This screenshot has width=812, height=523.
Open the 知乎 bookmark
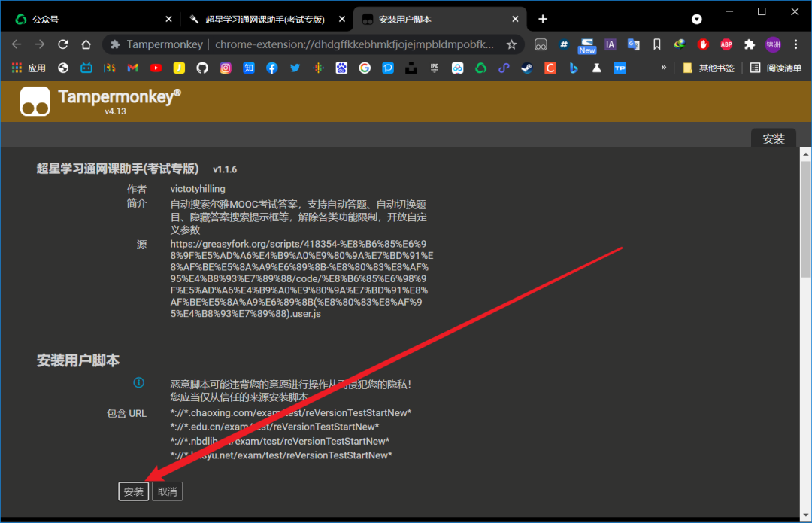coord(249,68)
